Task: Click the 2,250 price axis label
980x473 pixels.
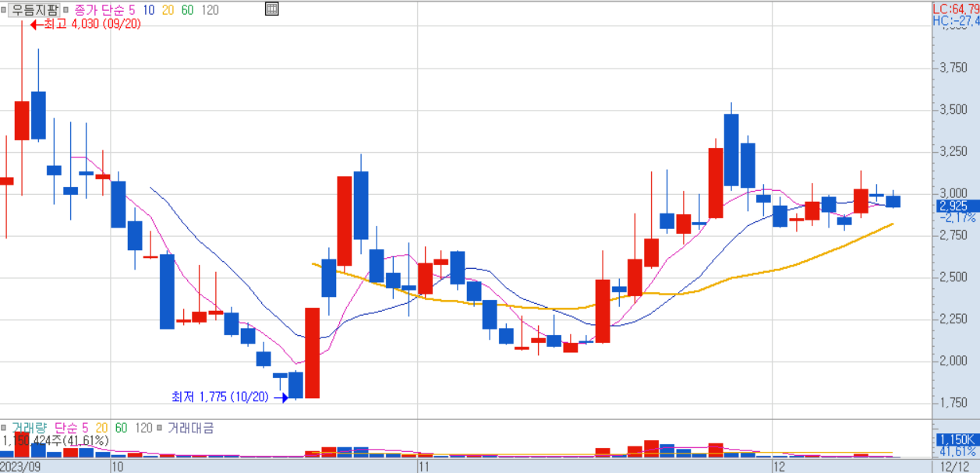Action: 954,319
